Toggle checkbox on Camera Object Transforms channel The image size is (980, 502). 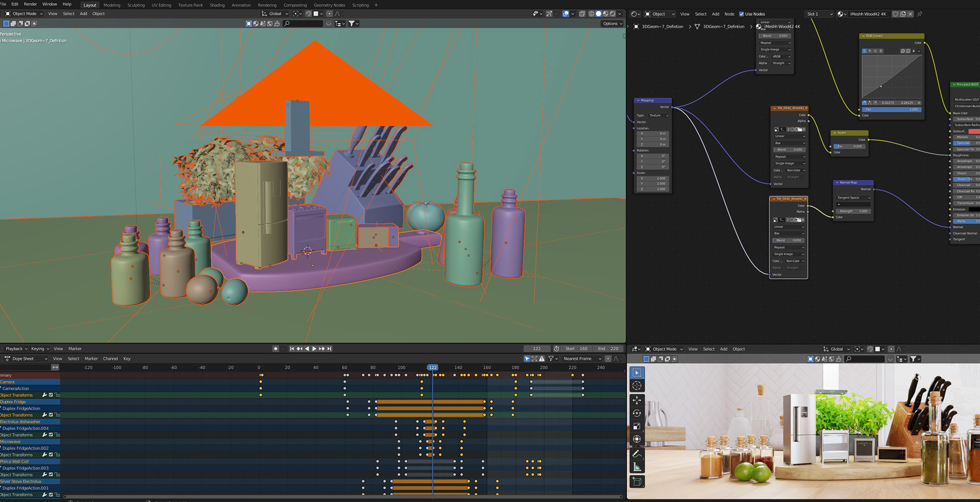[x=51, y=395]
